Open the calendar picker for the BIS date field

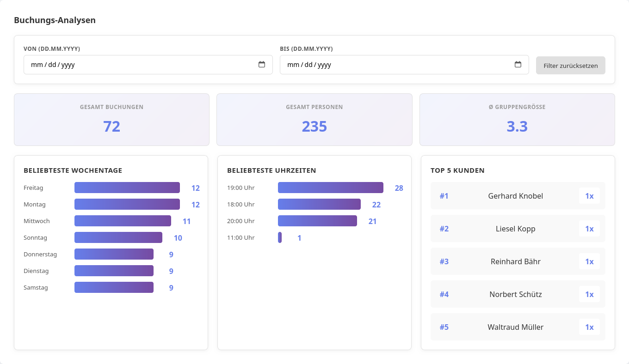pyautogui.click(x=518, y=65)
